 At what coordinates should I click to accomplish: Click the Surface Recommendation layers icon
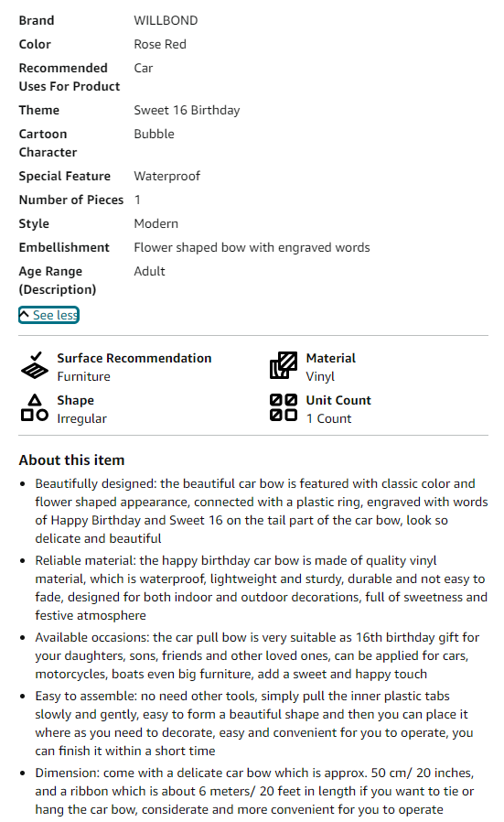35,365
